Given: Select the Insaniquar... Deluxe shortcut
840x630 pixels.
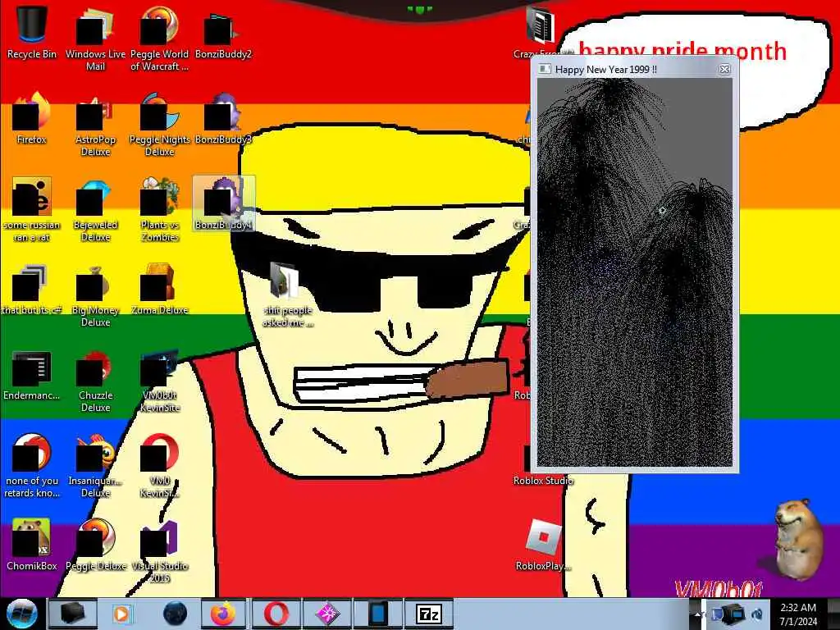Looking at the screenshot, I should pyautogui.click(x=95, y=466).
